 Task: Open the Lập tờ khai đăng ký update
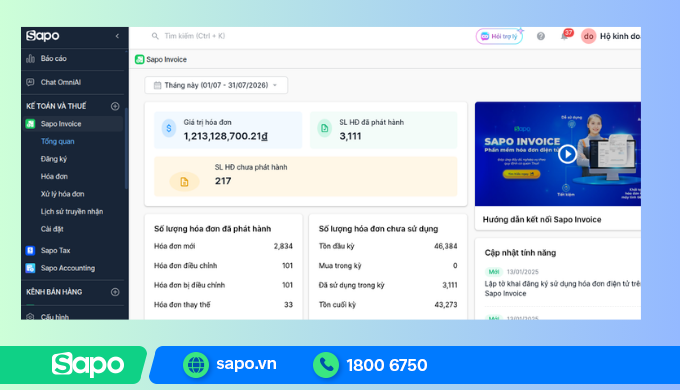[x=562, y=288]
